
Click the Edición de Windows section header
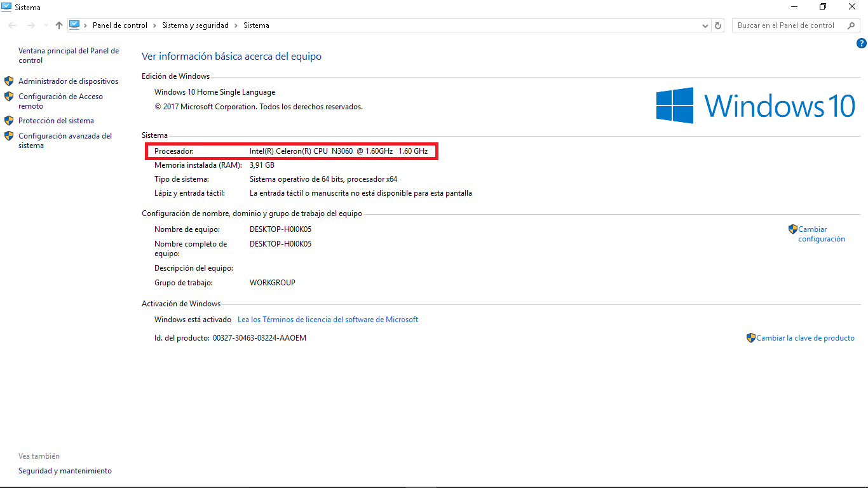click(x=175, y=76)
